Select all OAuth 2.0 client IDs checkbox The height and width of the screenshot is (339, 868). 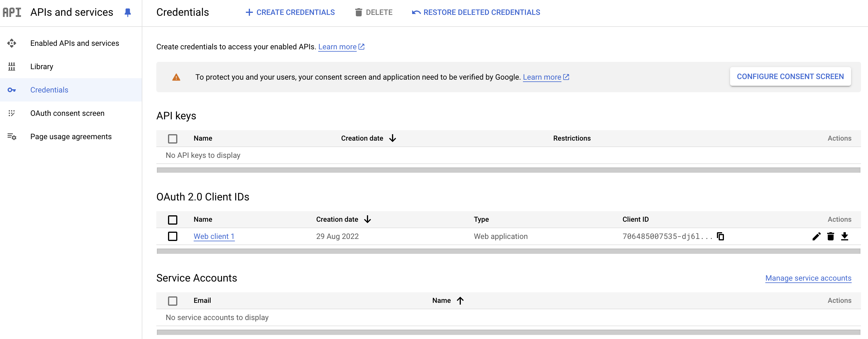(173, 220)
